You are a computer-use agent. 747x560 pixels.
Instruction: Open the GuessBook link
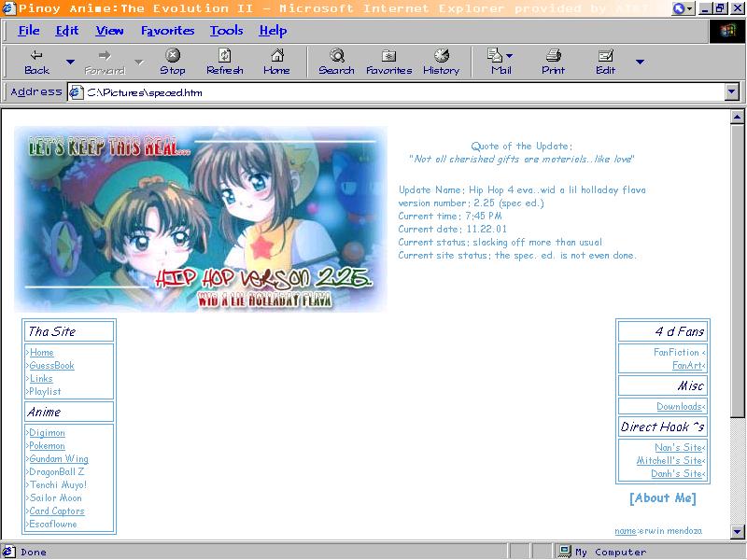point(51,365)
